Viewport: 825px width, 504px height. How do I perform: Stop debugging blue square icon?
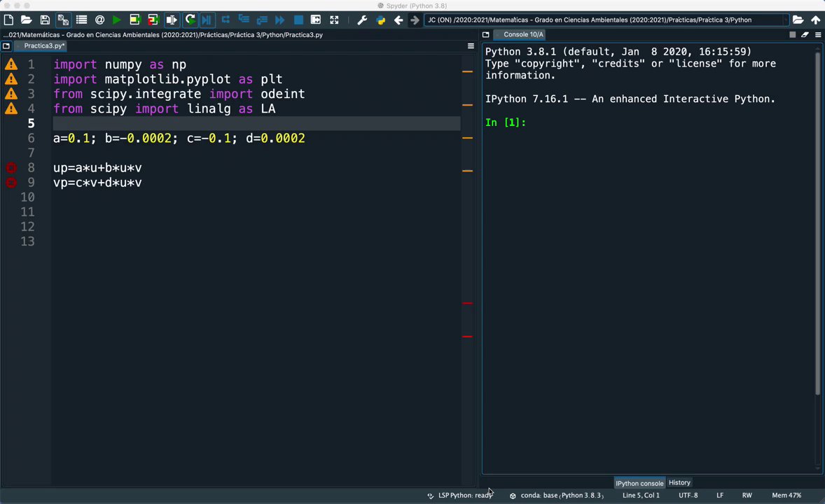298,20
